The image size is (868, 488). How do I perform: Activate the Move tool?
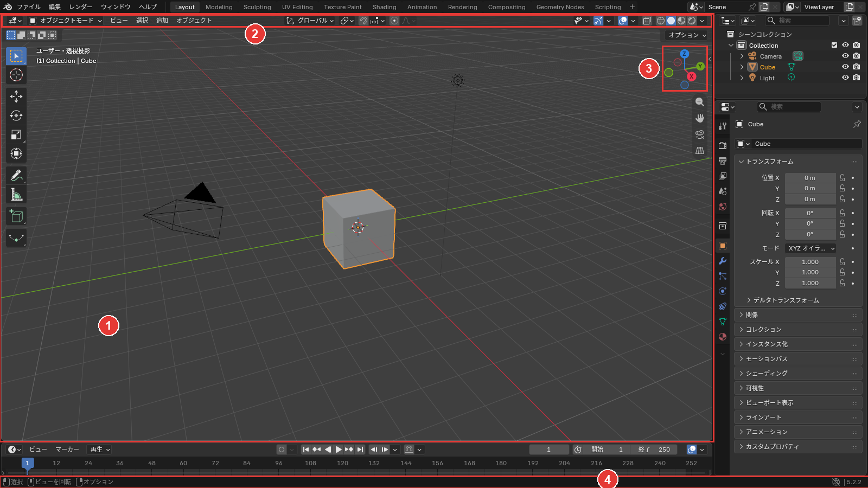point(16,97)
